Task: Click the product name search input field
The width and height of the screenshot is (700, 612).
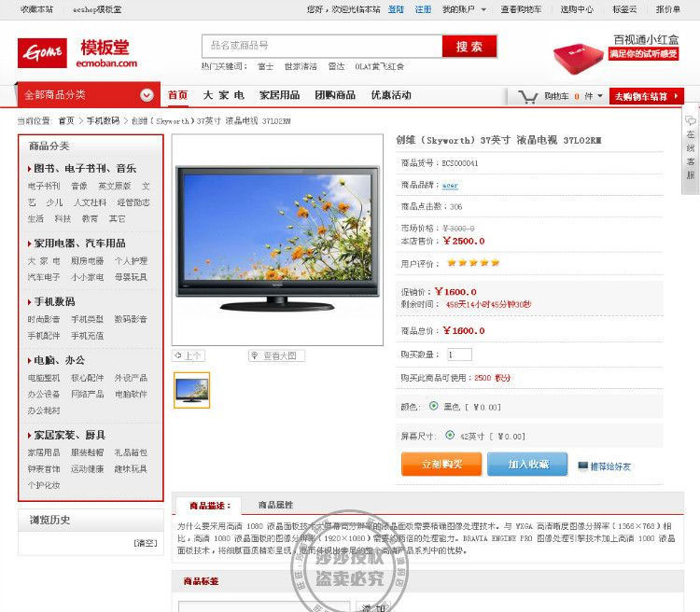Action: coord(322,46)
